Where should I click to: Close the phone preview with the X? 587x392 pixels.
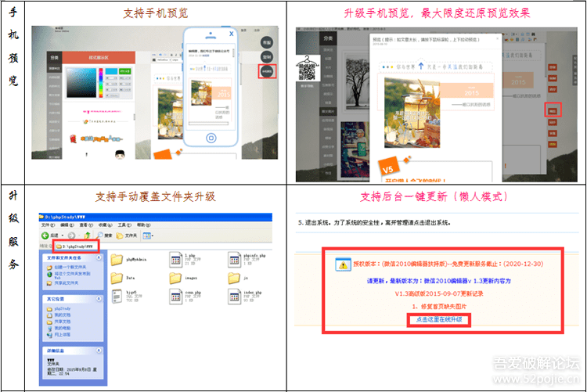click(x=232, y=34)
